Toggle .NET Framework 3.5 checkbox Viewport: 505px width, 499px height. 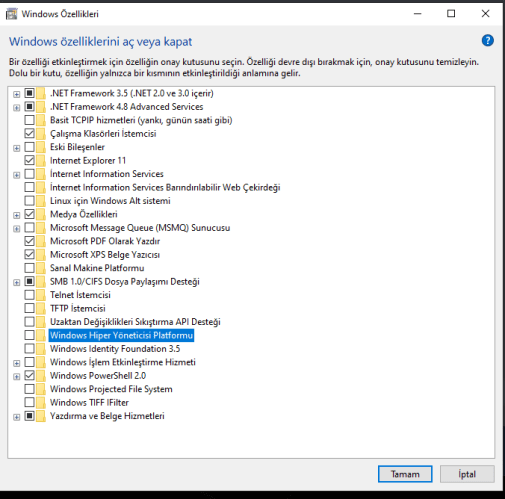[29, 93]
